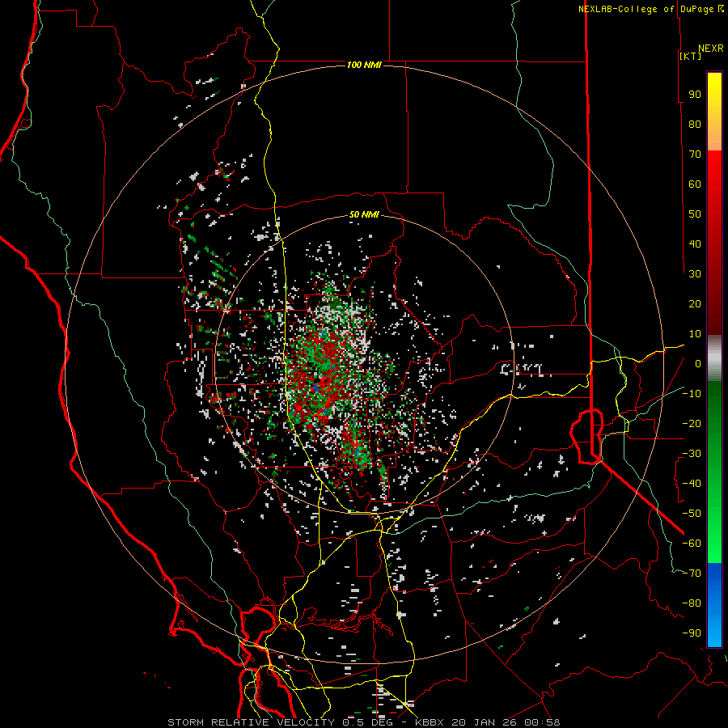Screen dimensions: 728x728
Task: Select the 30 knot scale value
Action: tap(695, 274)
